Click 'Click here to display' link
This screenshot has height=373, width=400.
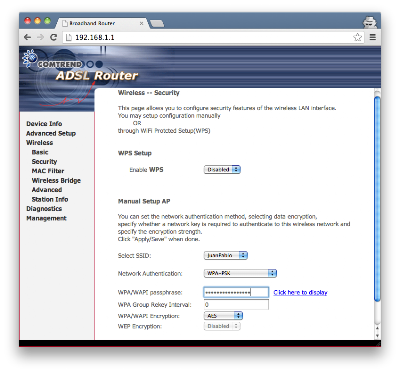coord(300,292)
